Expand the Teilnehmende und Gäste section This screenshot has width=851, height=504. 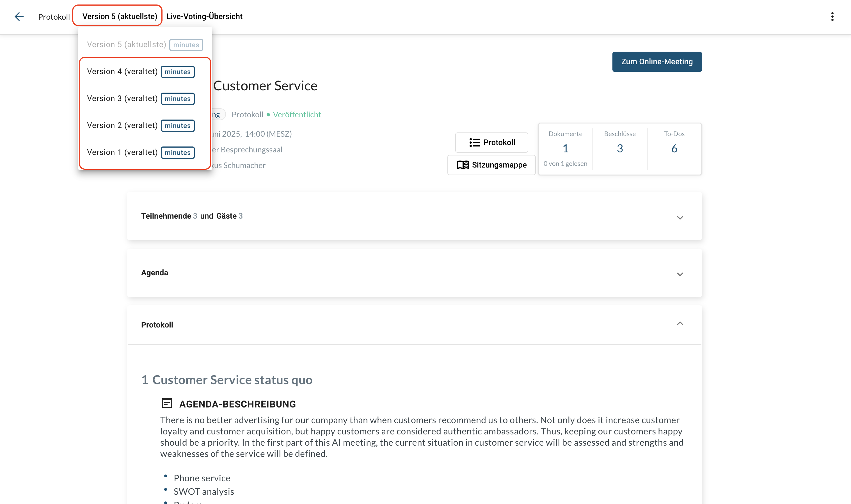tap(680, 217)
